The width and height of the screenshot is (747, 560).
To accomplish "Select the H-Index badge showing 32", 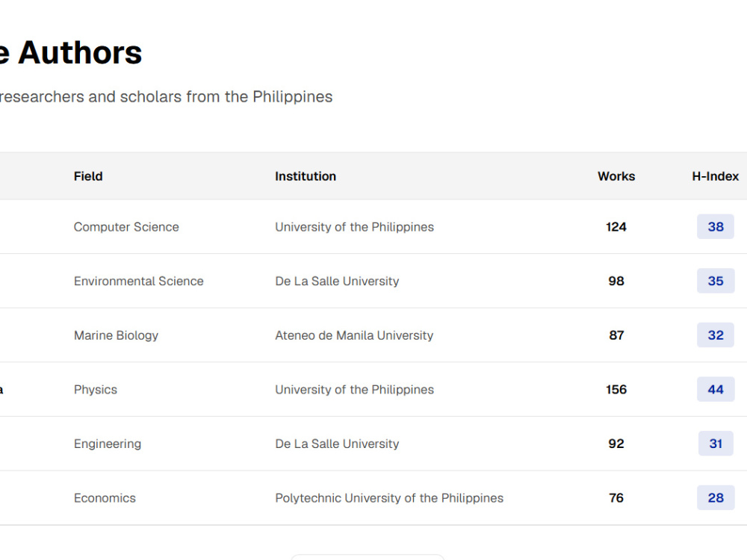I will (x=716, y=335).
